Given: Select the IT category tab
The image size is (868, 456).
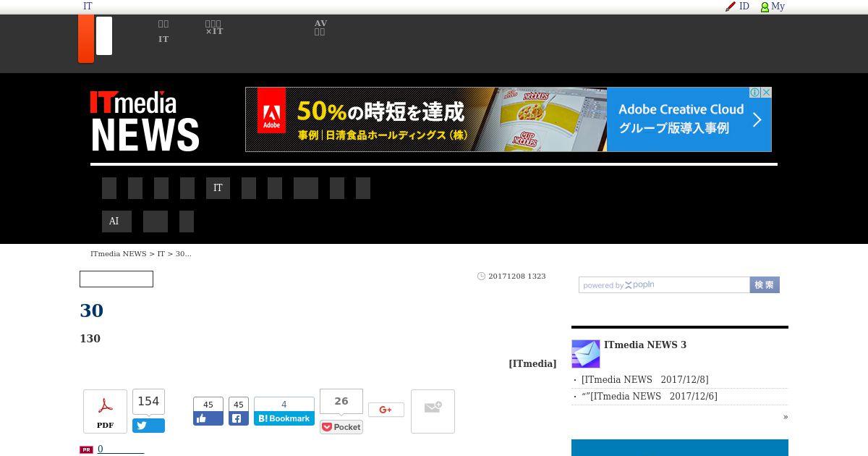Looking at the screenshot, I should coord(218,188).
